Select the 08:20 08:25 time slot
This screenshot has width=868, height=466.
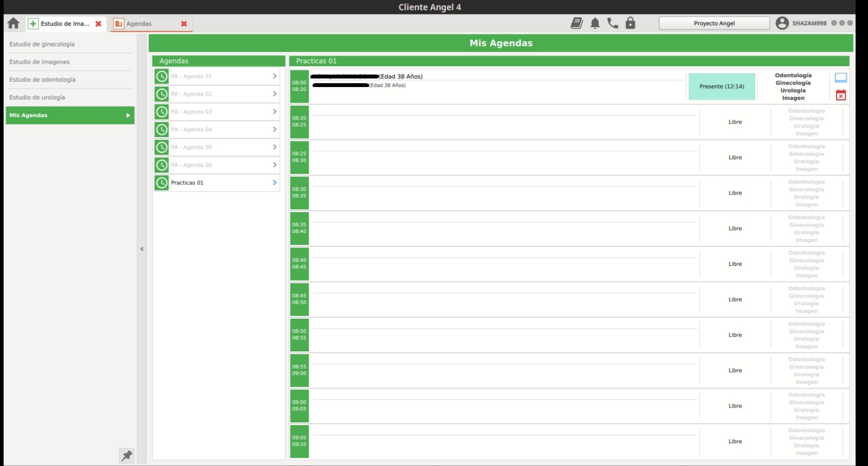[x=299, y=122]
